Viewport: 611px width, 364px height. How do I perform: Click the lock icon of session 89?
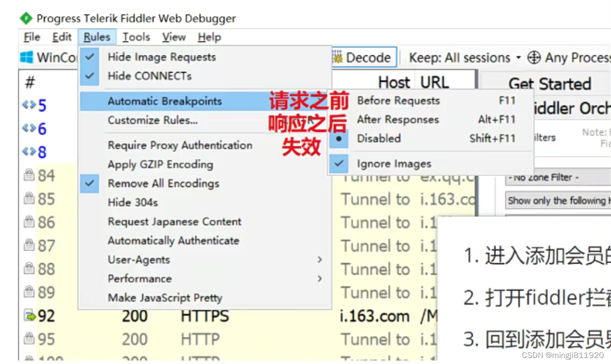point(29,292)
